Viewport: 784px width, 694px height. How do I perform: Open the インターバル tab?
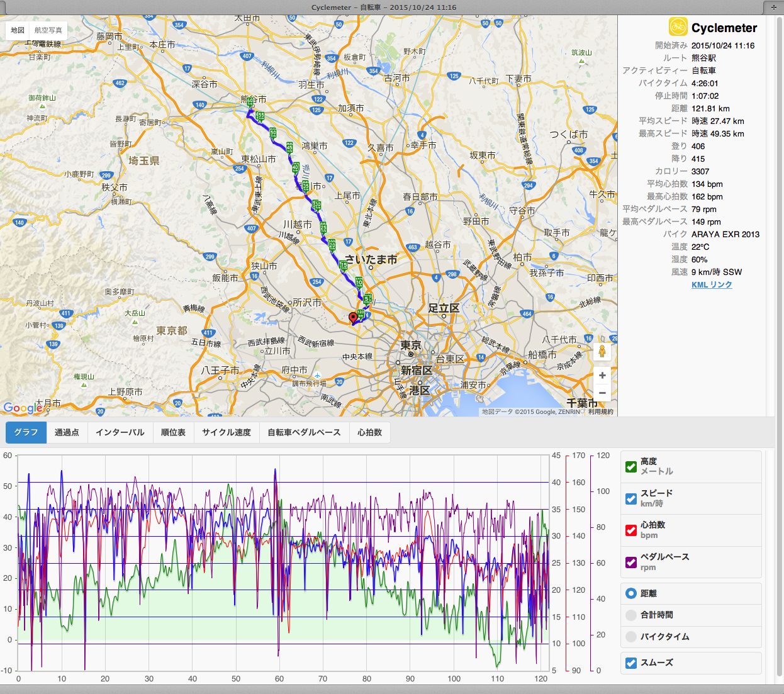pyautogui.click(x=120, y=432)
